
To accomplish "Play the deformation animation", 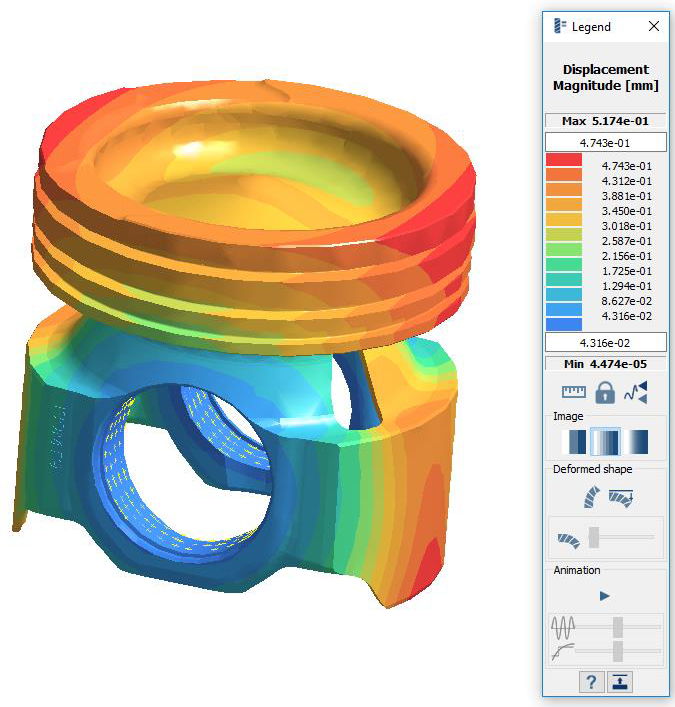I will click(604, 596).
